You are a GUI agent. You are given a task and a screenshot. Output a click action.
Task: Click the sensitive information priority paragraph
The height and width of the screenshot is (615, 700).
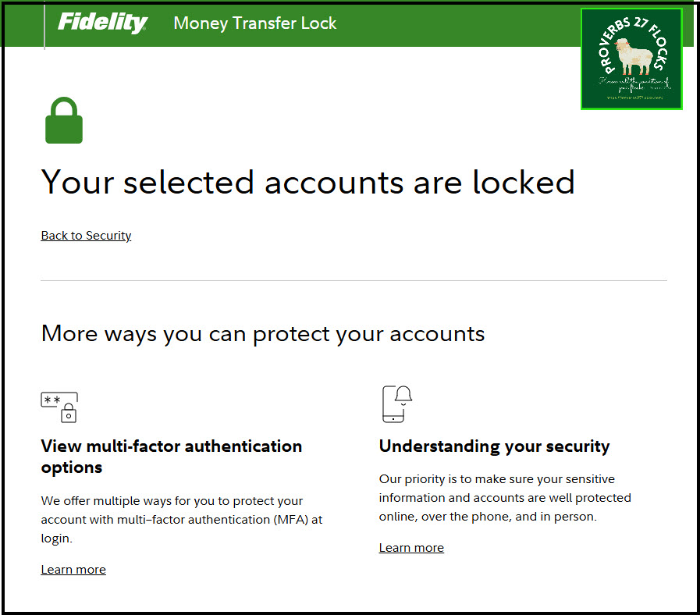coord(504,497)
